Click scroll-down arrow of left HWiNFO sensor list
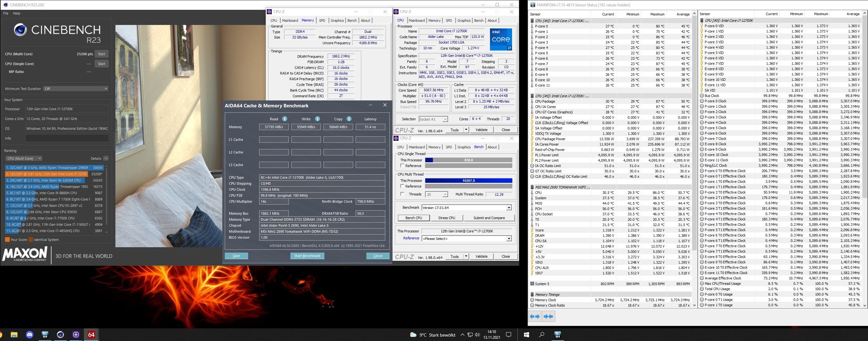The image size is (868, 341). 694,305
